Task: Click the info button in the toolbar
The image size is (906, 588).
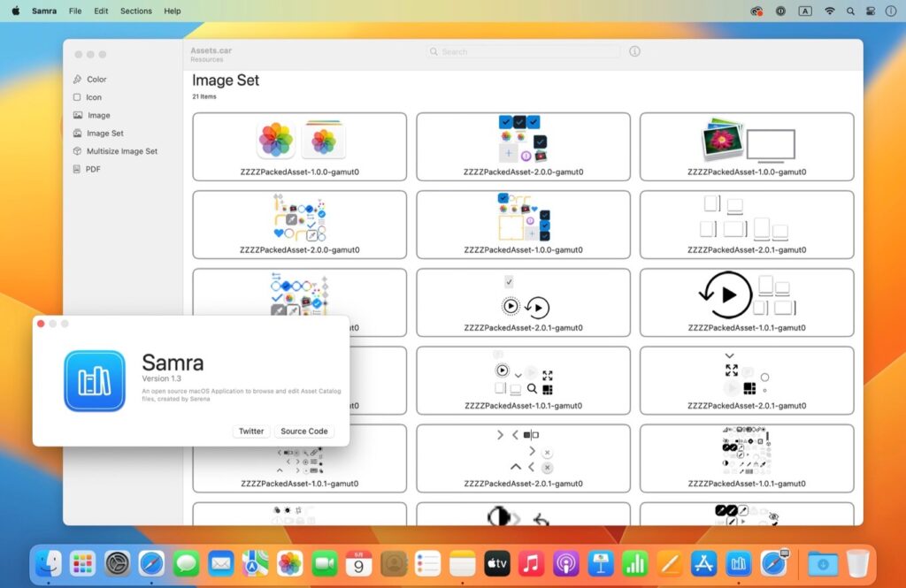Action: (x=634, y=51)
